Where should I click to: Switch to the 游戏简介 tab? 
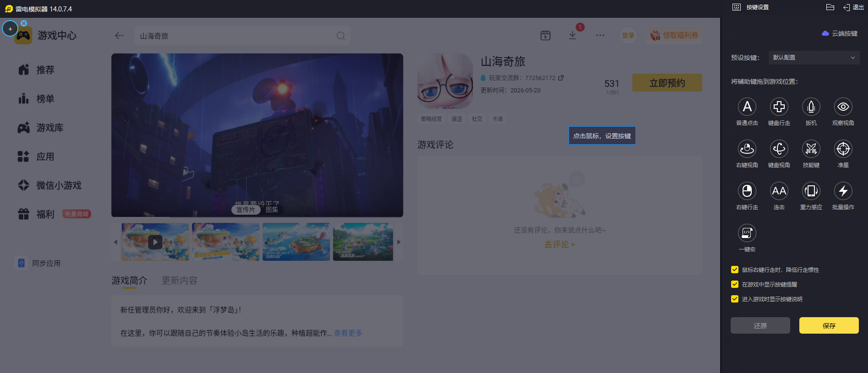(129, 281)
